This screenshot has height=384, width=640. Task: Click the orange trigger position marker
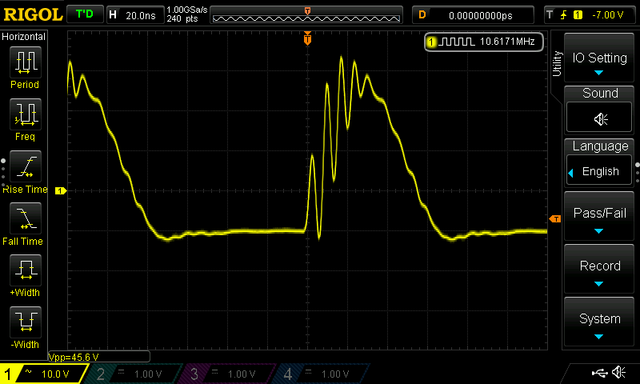coord(307,38)
